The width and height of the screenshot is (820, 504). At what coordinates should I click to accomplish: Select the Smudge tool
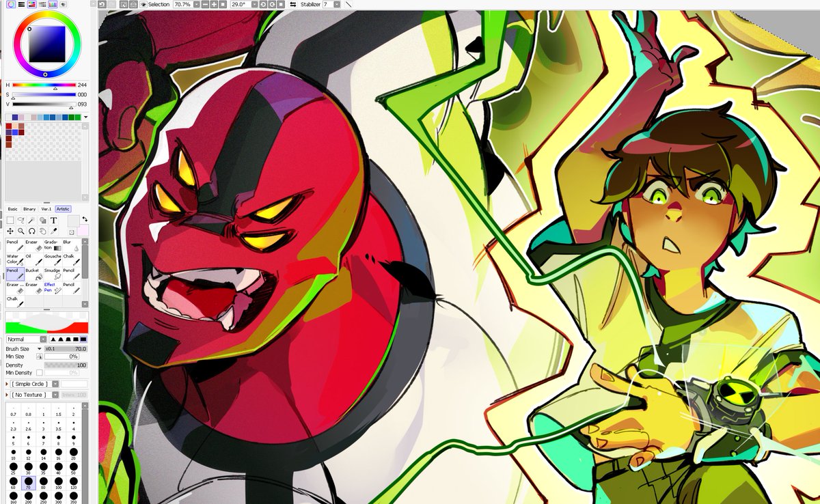[53, 274]
